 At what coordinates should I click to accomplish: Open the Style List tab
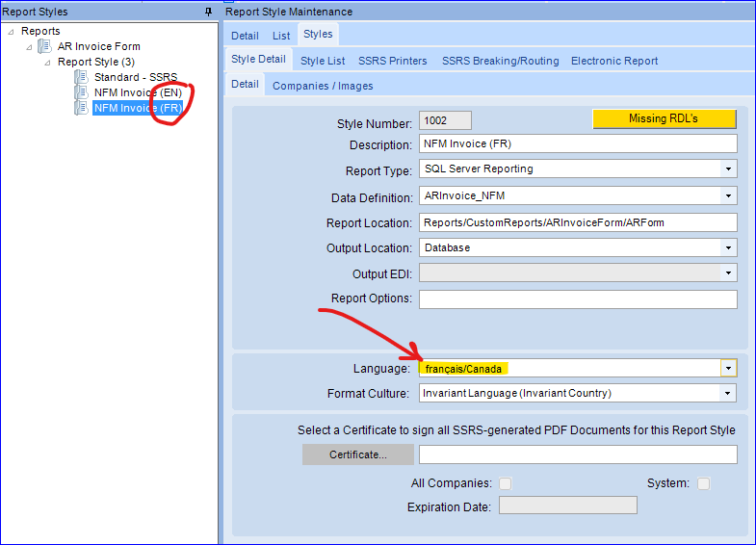pos(323,61)
